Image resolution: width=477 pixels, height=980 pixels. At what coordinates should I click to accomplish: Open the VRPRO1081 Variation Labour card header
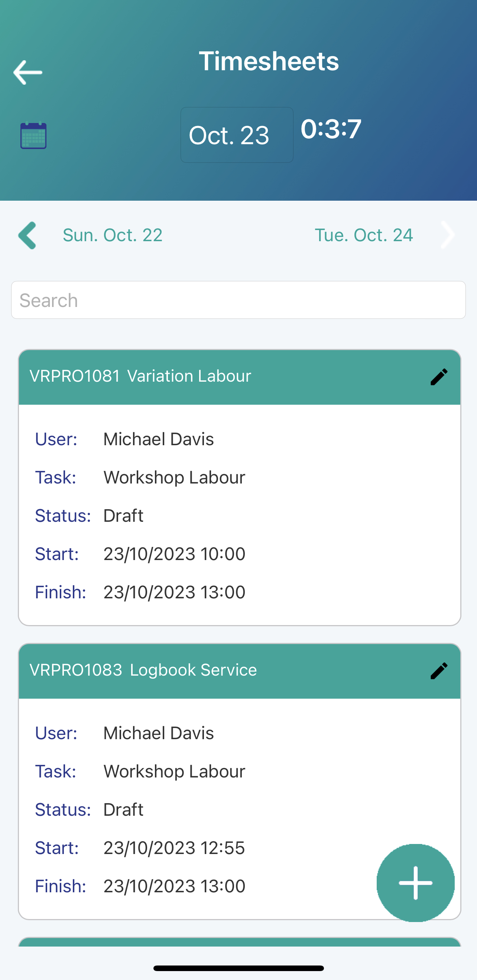coord(141,376)
